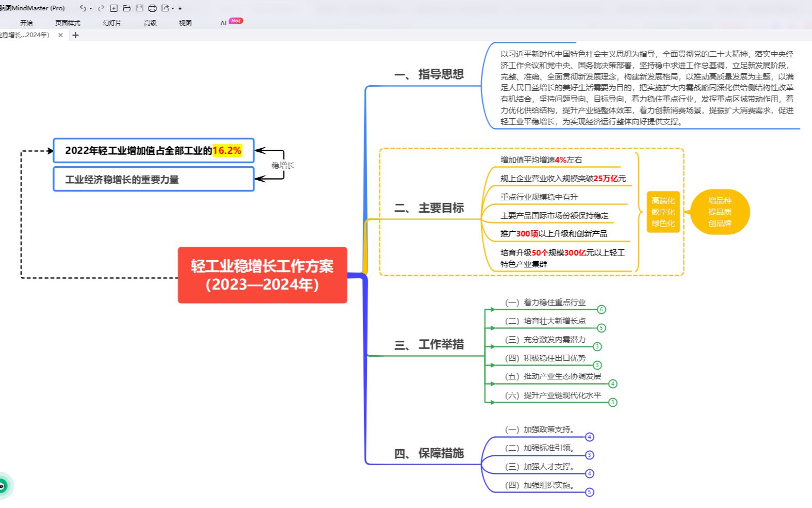Select the yellow oval 增品种 提品质 创品牌
This screenshot has width=812, height=508.
(720, 212)
